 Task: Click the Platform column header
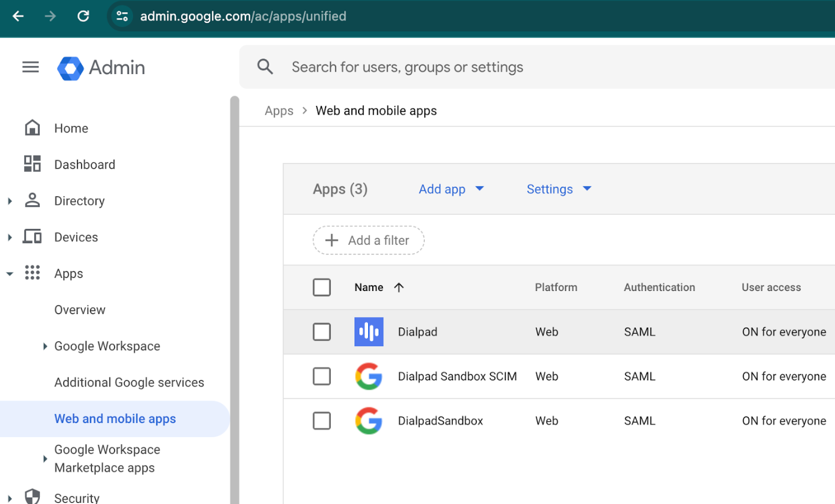pyautogui.click(x=556, y=287)
